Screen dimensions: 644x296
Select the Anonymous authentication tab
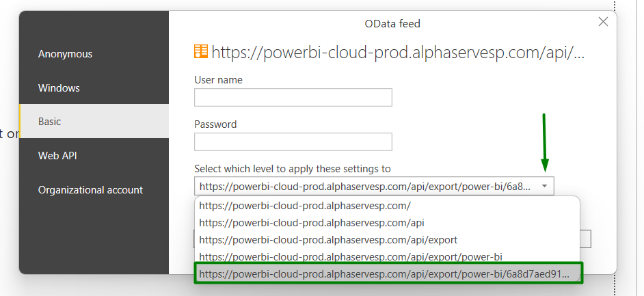65,54
